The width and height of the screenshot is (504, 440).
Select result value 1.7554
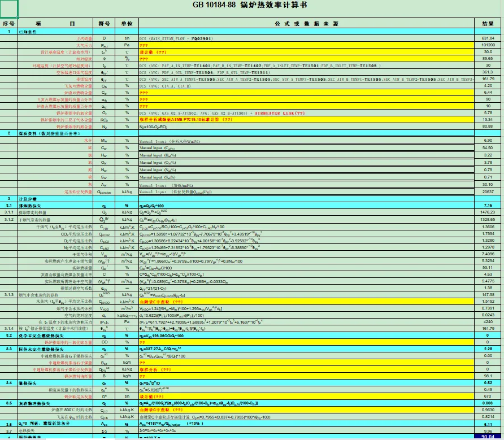(x=488, y=234)
